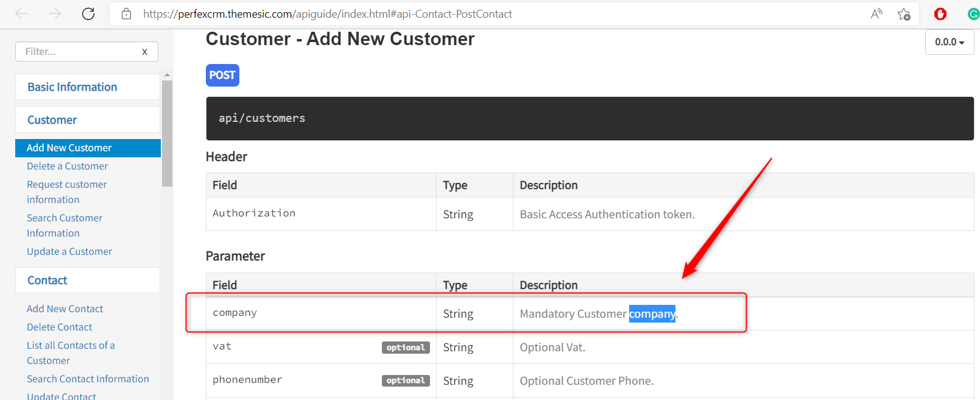
Task: Click the String type in Authorization row
Action: pyautogui.click(x=458, y=215)
